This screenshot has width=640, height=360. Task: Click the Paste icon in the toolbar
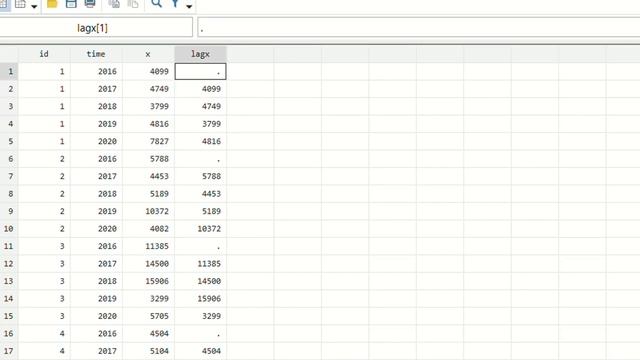[x=133, y=4]
